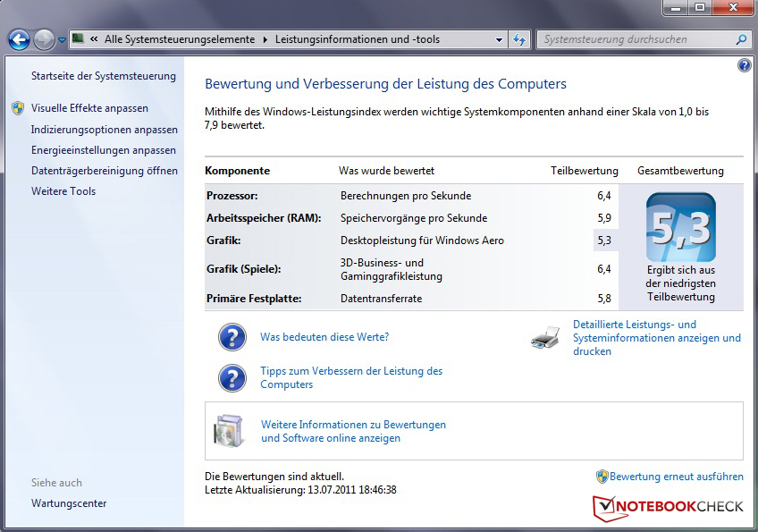This screenshot has height=532, width=758.
Task: Click shield icon beside Visuelle Effekte anpassen
Action: (18, 108)
